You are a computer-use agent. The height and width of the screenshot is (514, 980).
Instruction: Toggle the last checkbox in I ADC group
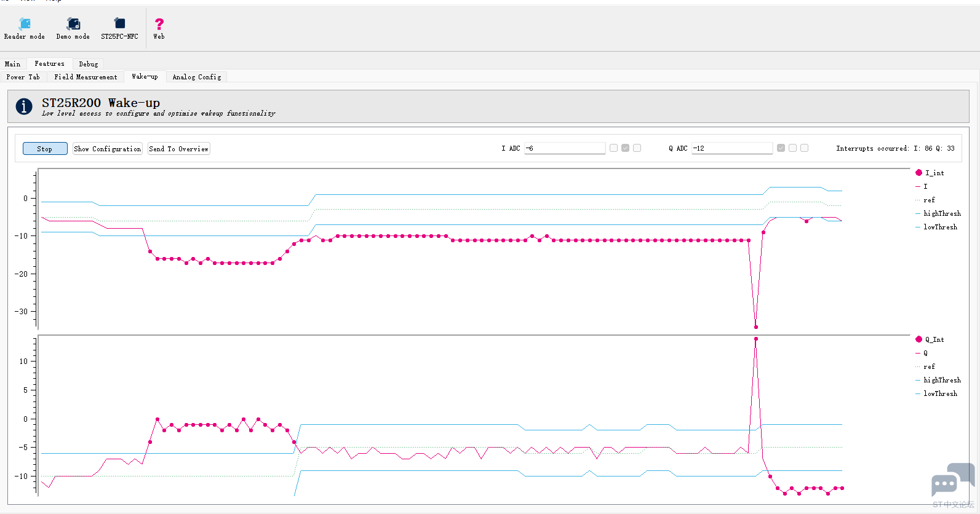pyautogui.click(x=637, y=148)
